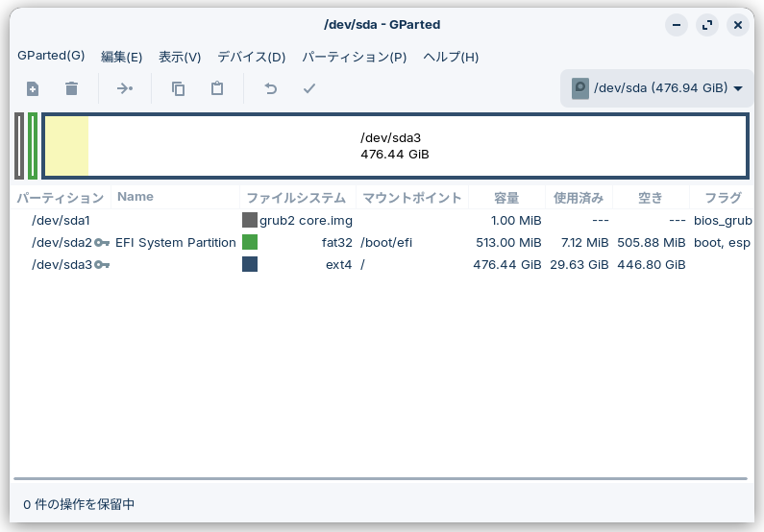This screenshot has width=764, height=532.
Task: Click the key icon next to /dev/sda2
Action: 102,242
